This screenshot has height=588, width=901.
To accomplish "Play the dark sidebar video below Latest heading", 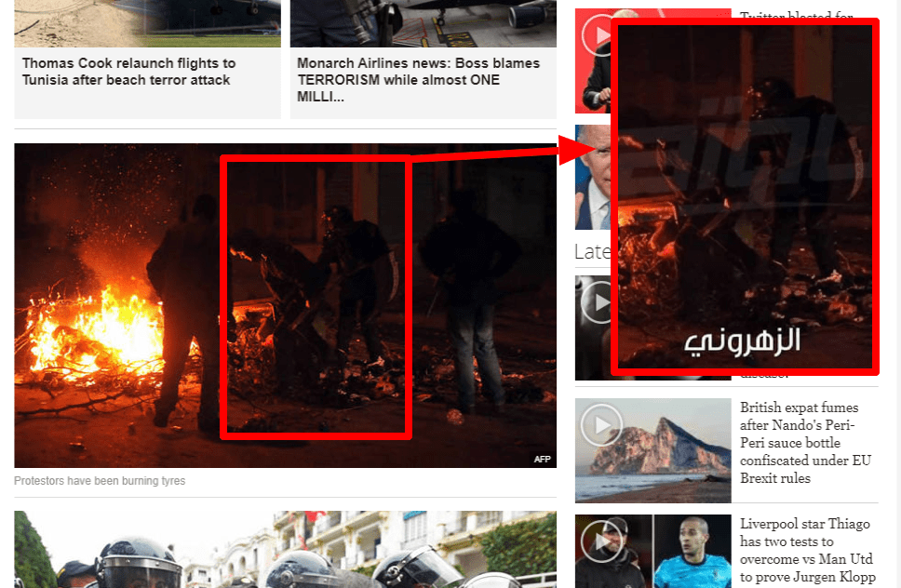I will 597,302.
